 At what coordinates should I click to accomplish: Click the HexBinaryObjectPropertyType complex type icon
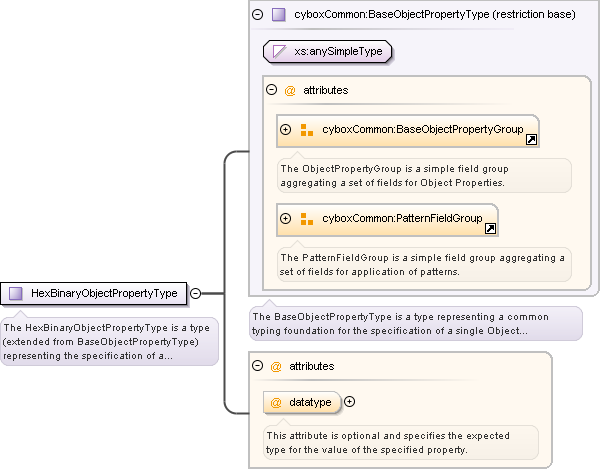15,293
